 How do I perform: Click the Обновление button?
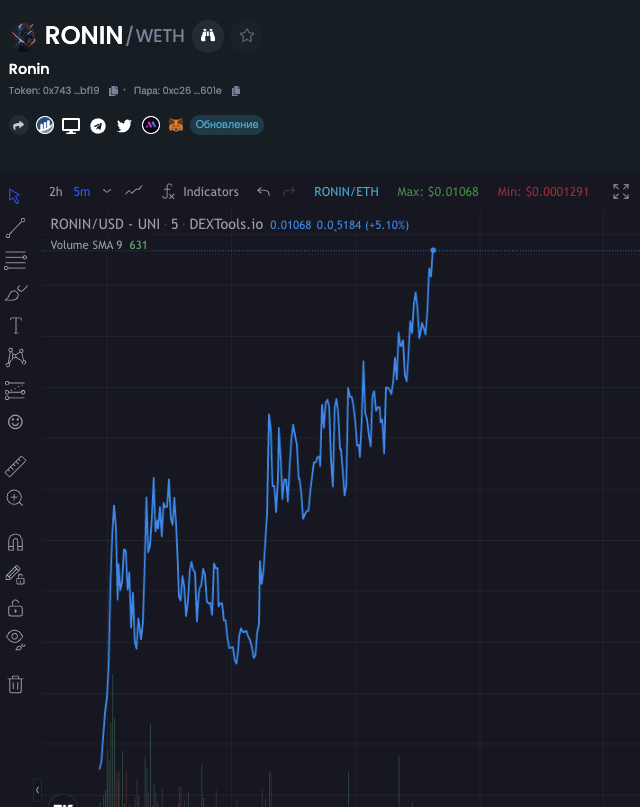227,125
